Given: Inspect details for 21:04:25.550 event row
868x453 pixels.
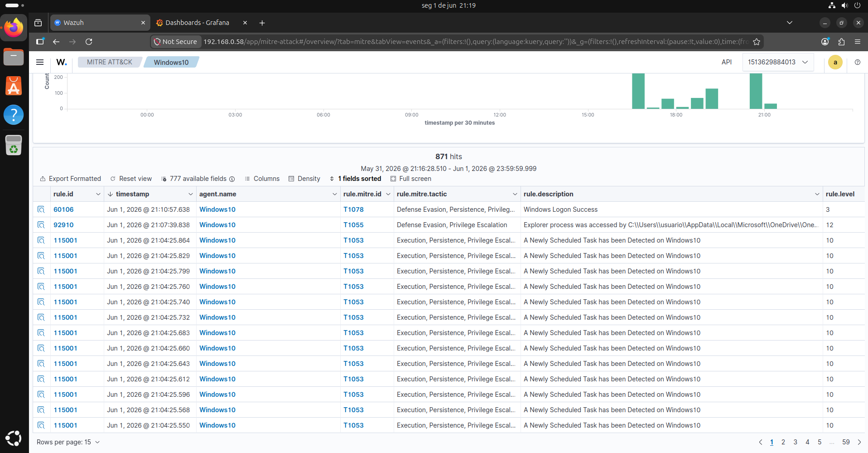Looking at the screenshot, I should coord(41,425).
